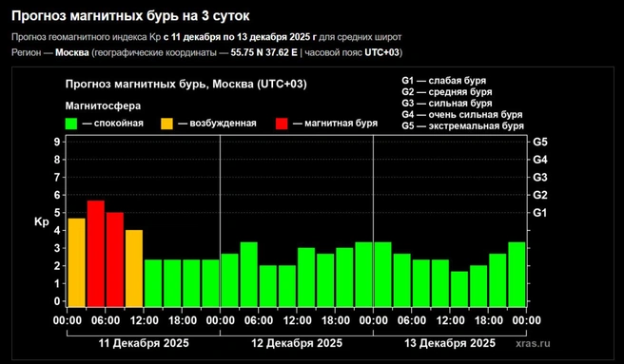624x364 pixels.
Task: Click the "Магнитосфера" legend heading
Action: (103, 106)
